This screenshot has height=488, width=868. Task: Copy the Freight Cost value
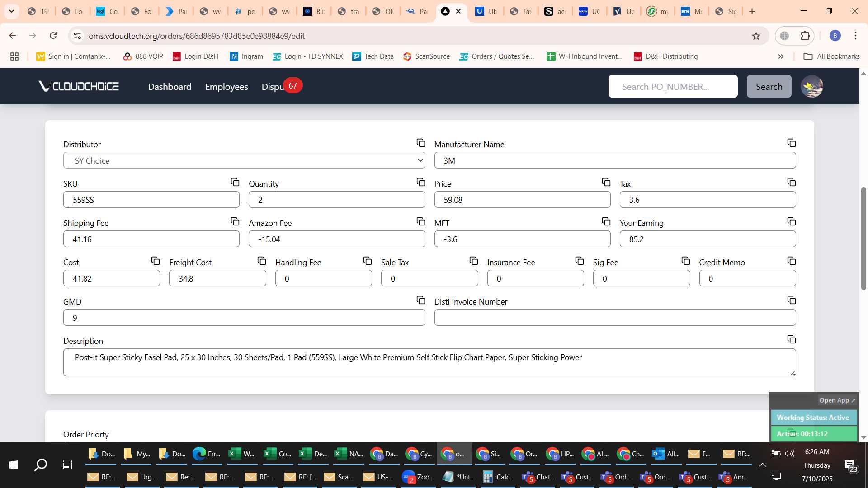click(261, 261)
